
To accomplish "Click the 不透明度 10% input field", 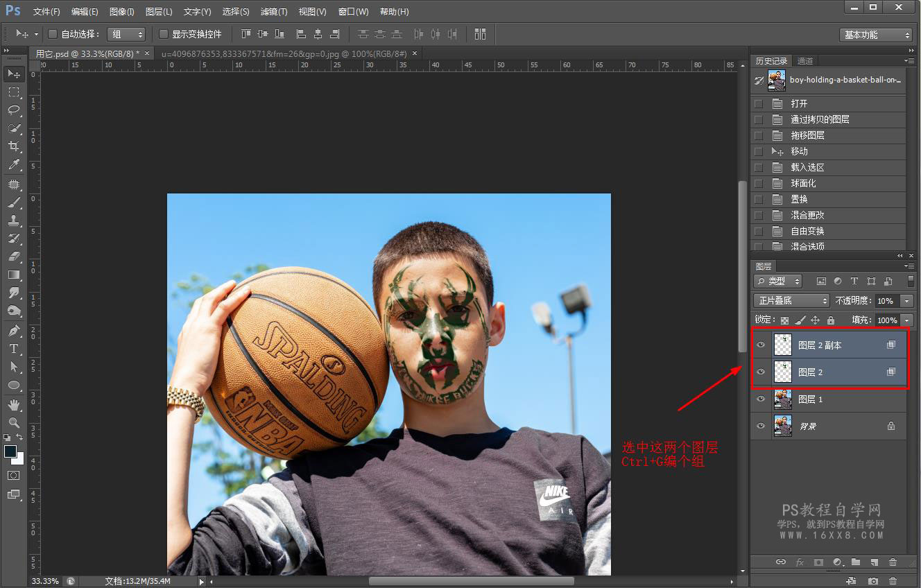I will [886, 301].
